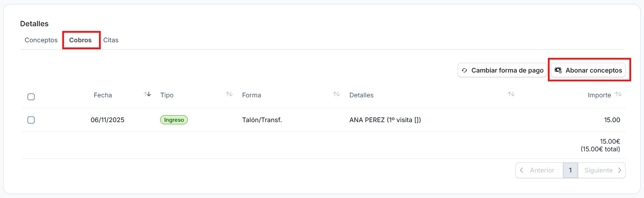Click the ANA PEREZ details cell
The image size is (644, 198).
[385, 120]
